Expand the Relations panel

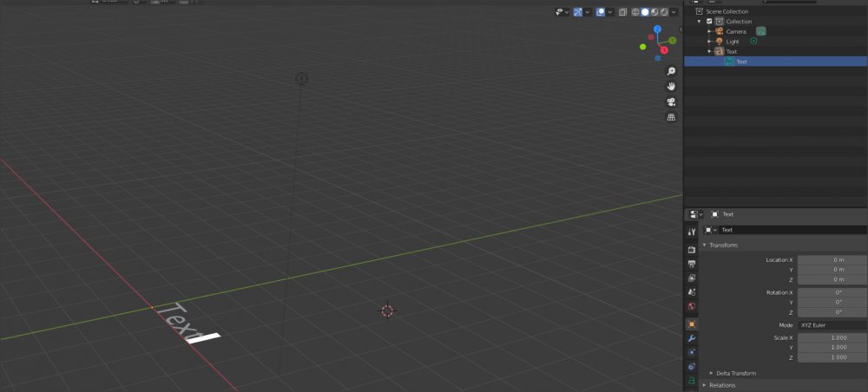tap(722, 385)
